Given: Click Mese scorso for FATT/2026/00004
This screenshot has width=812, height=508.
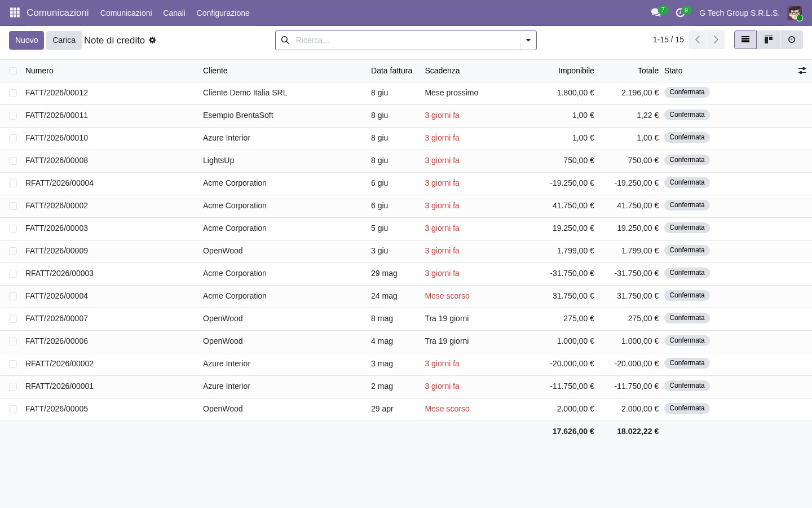Looking at the screenshot, I should click(447, 296).
